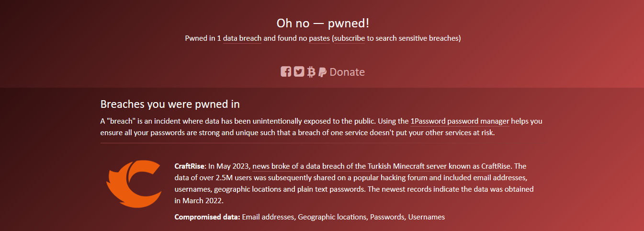Click "subscribe" to search sensitive breaches
644x231 pixels.
click(350, 38)
